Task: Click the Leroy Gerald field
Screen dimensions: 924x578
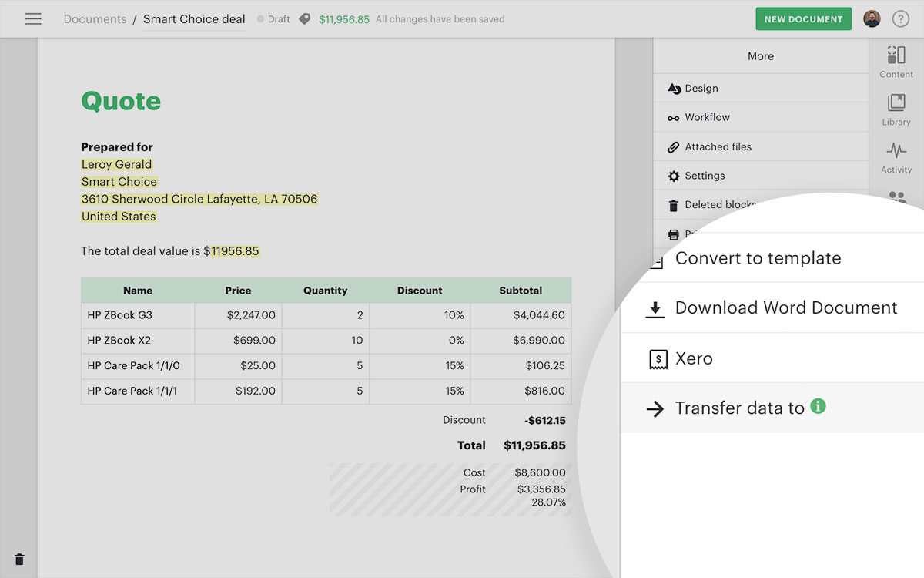Action: [117, 164]
